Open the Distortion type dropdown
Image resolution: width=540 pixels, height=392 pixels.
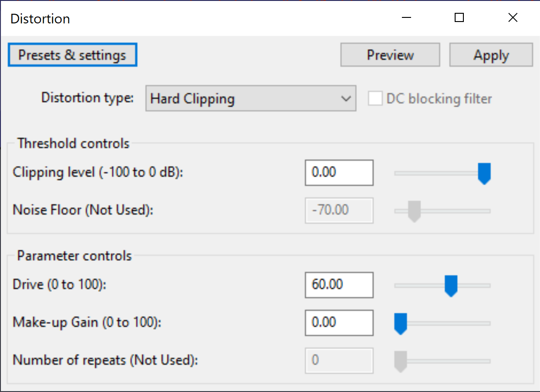tap(251, 99)
